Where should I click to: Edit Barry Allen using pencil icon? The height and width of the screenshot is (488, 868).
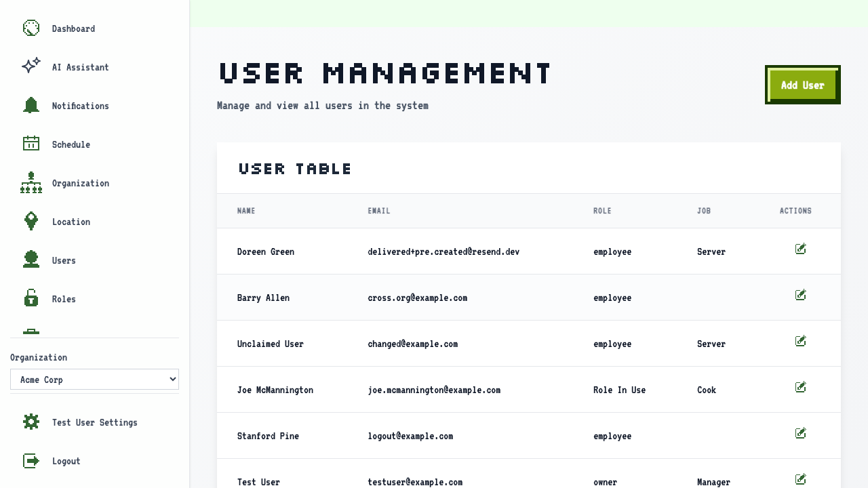[800, 296]
